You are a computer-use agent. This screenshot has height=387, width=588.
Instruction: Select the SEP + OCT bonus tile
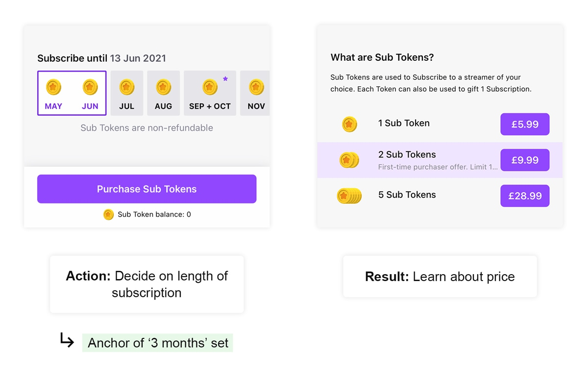click(x=210, y=93)
